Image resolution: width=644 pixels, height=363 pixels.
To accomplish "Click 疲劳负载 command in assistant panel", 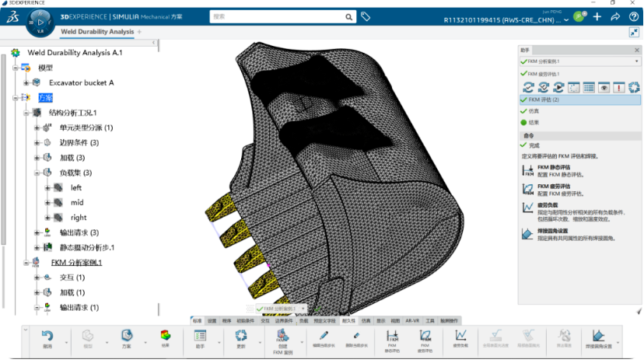I will (x=573, y=212).
